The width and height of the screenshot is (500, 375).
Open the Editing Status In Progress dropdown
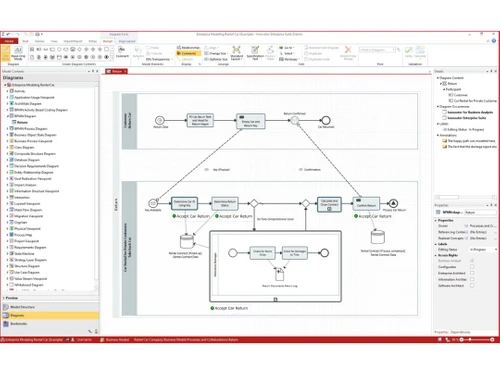pyautogui.click(x=483, y=249)
